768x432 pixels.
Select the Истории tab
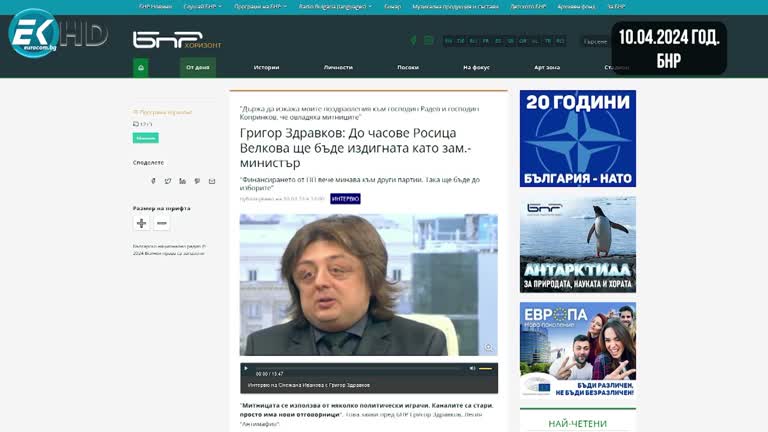click(266, 68)
